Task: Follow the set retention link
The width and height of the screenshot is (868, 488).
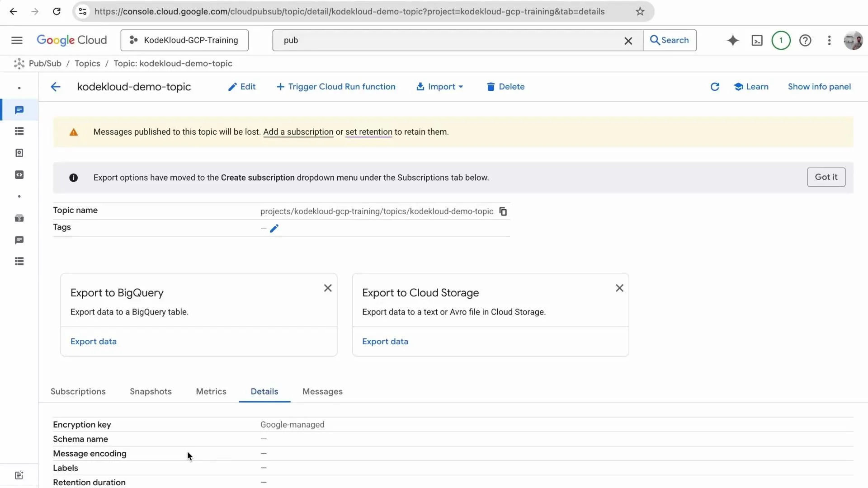Action: click(x=369, y=132)
